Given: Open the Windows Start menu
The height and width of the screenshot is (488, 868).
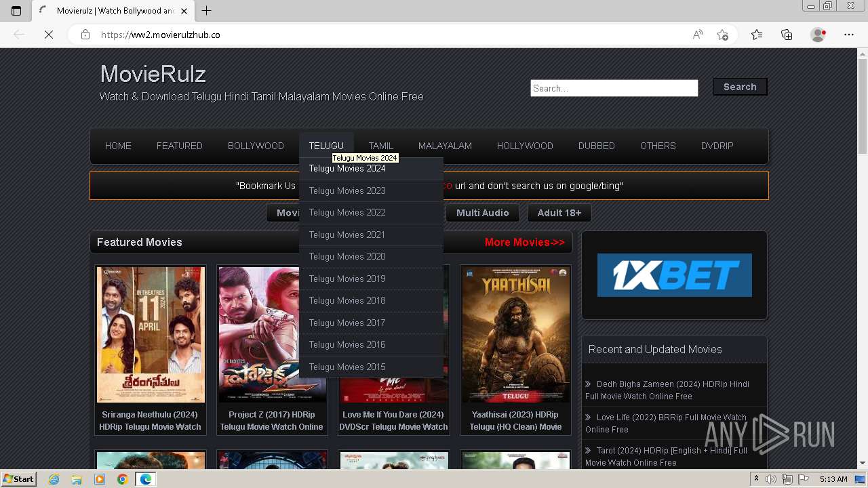Looking at the screenshot, I should (x=18, y=479).
